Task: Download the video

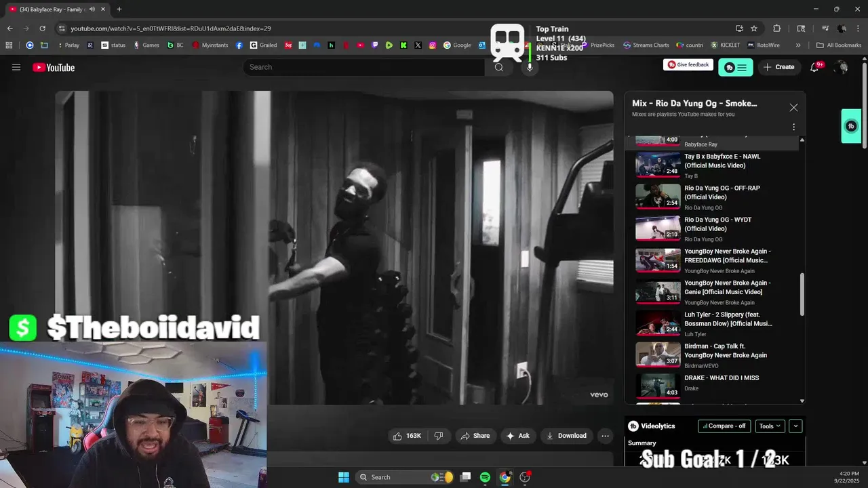Action: 566,436
